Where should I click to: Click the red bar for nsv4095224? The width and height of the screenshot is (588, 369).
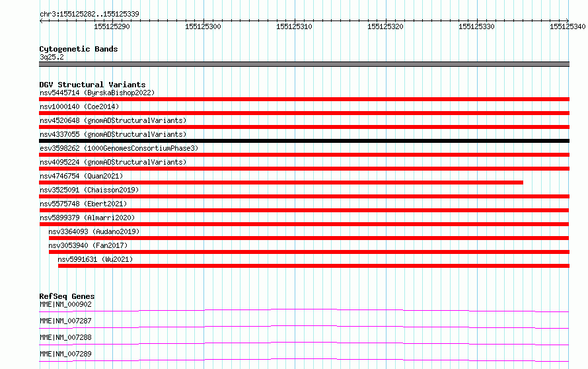[x=304, y=169]
